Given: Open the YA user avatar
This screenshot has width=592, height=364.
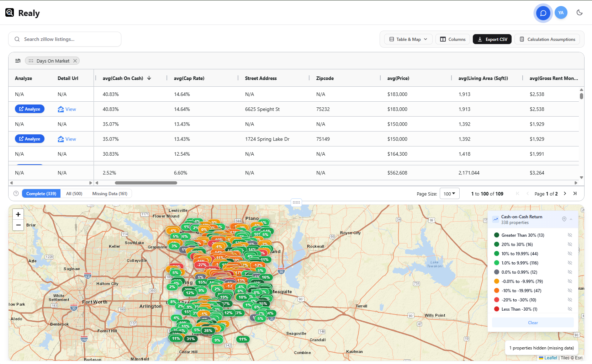Looking at the screenshot, I should 561,13.
